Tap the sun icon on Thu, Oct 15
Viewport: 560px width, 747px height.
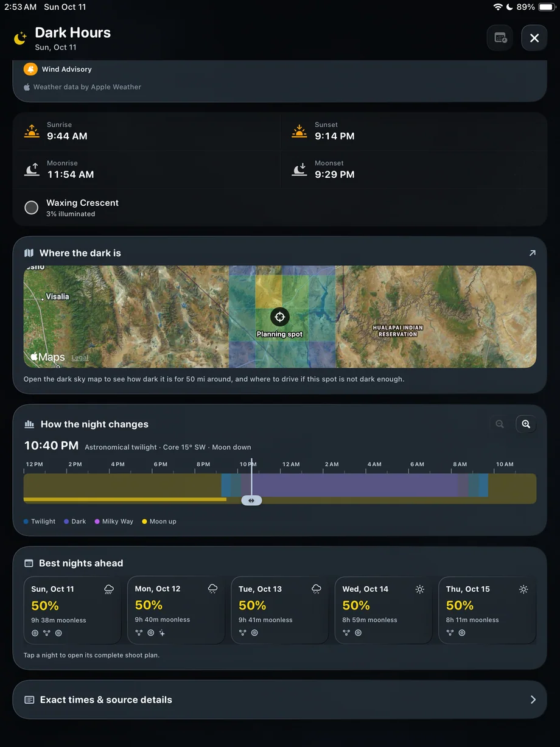pos(523,589)
